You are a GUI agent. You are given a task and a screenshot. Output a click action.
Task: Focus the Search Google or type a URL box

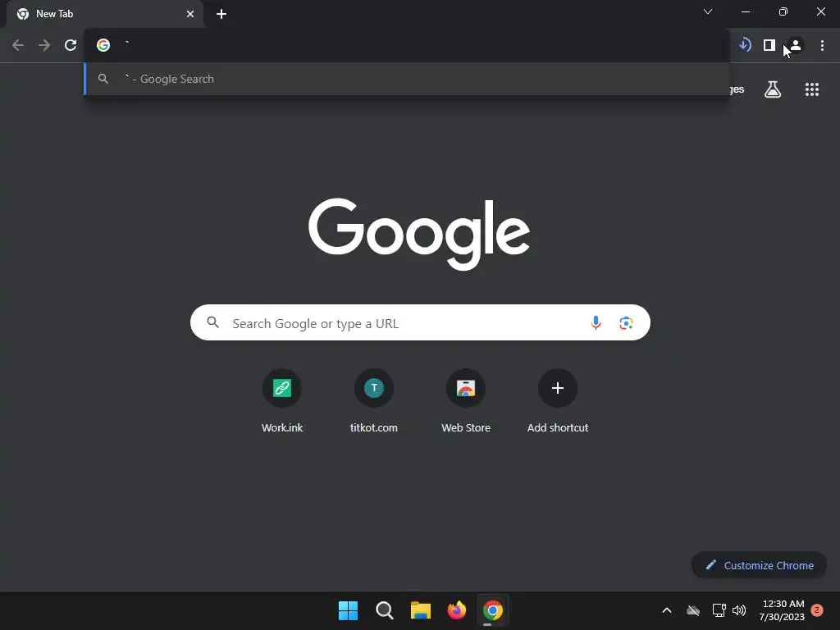pos(421,322)
